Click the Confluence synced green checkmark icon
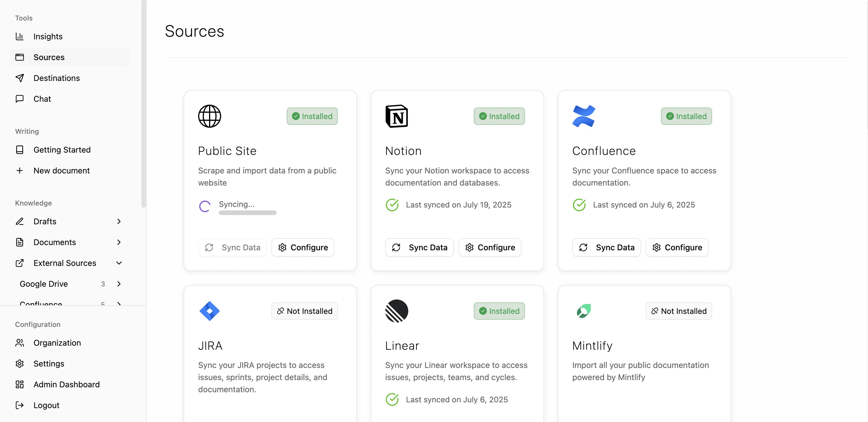Screen dimensions: 868x422 (x=579, y=205)
